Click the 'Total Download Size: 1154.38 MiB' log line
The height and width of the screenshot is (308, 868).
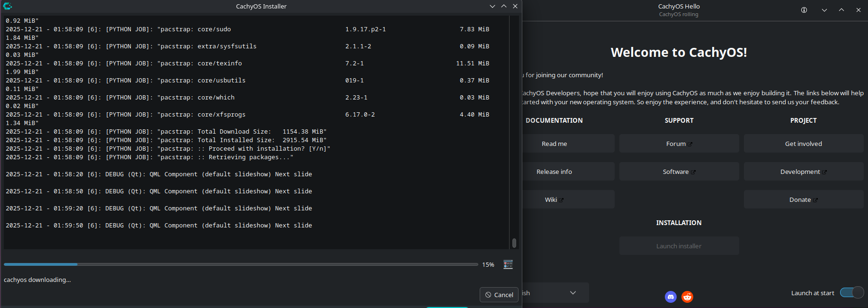pos(166,132)
